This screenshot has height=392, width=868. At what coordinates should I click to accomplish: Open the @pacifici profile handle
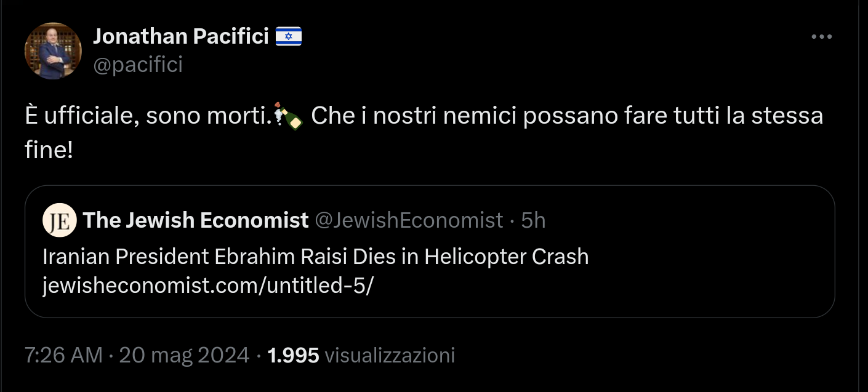139,64
